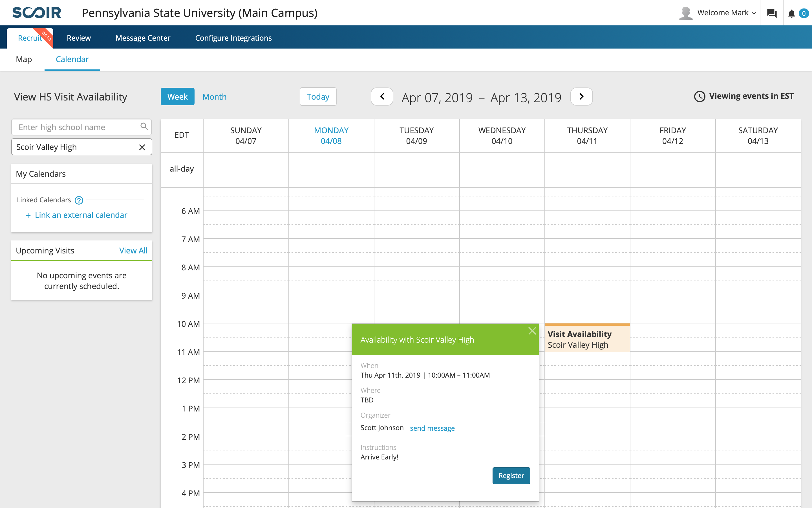Select Monday 04/08 column header
This screenshot has width=812, height=508.
(x=331, y=136)
